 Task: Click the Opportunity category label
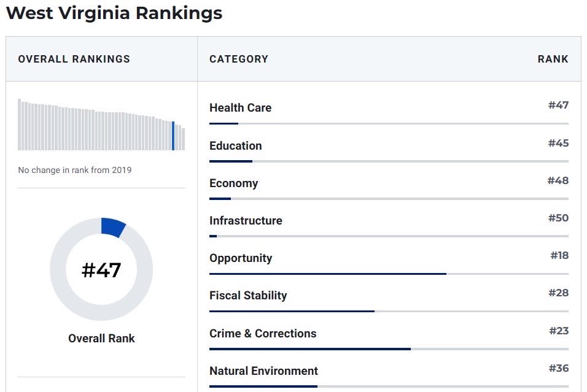240,258
